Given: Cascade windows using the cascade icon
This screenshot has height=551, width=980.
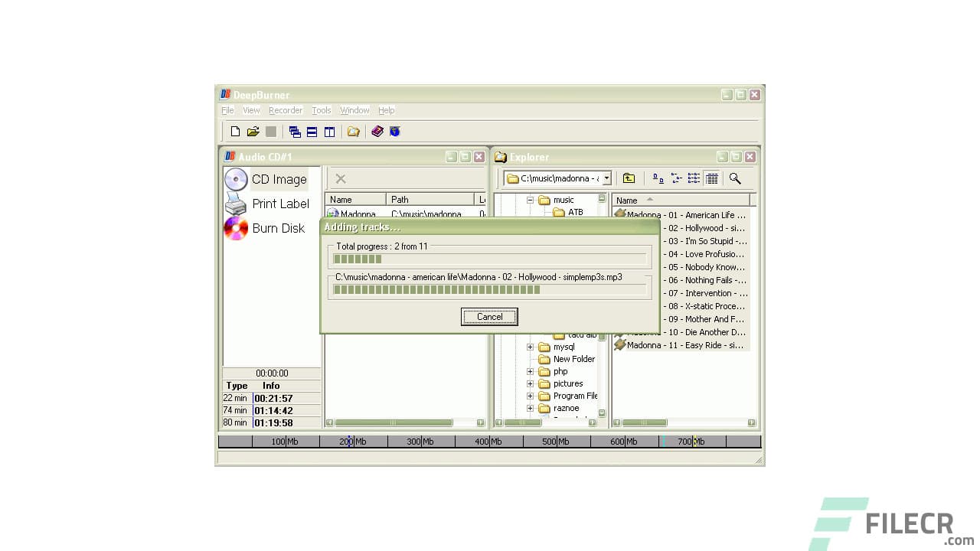Looking at the screenshot, I should tap(296, 132).
